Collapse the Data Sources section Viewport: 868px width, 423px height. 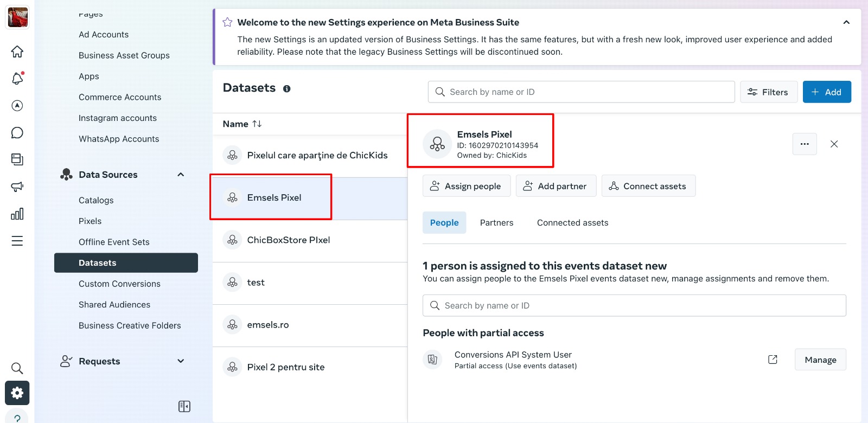coord(181,175)
